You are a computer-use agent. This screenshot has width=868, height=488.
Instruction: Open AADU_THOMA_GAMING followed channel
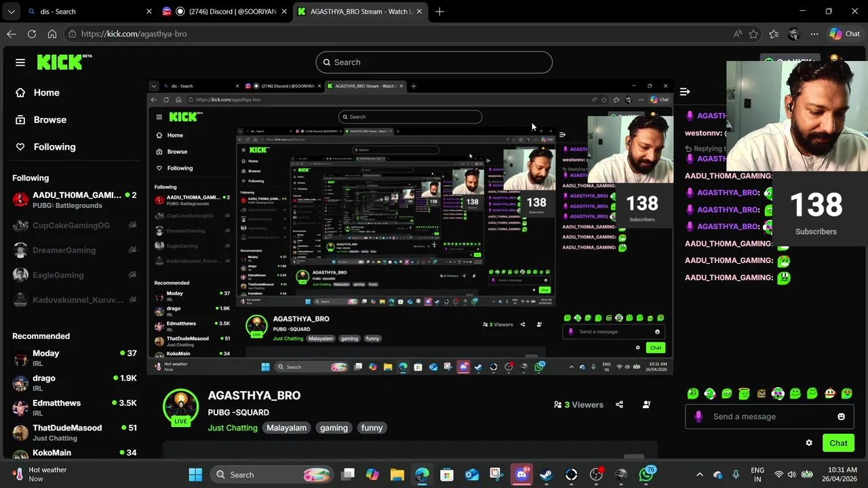(75, 199)
